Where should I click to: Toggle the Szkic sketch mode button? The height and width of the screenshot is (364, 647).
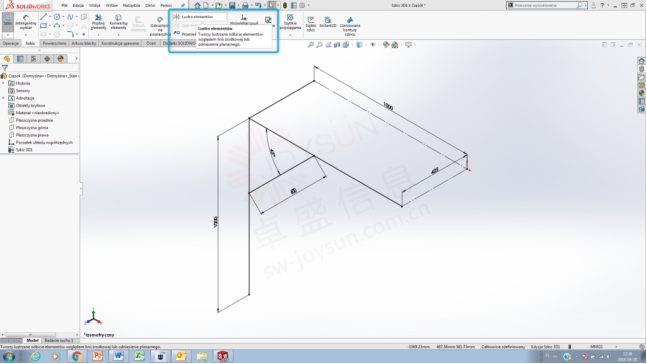coord(8,22)
